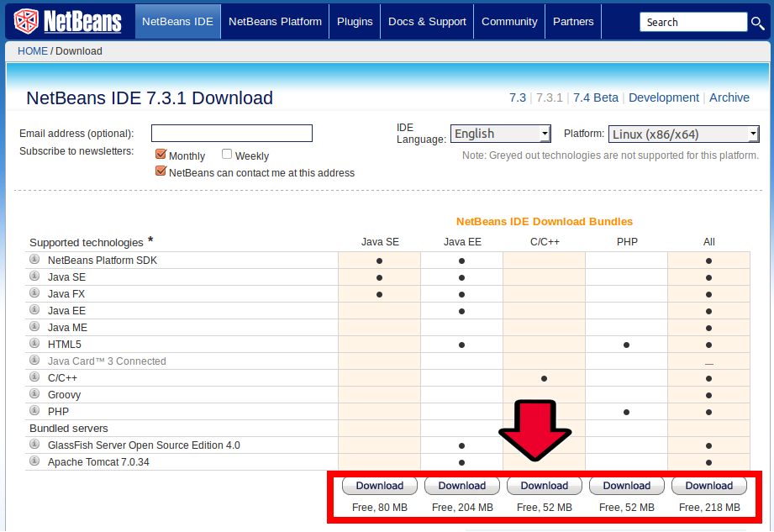Click the info icon next to HTML5
774x532 pixels.
coord(34,344)
